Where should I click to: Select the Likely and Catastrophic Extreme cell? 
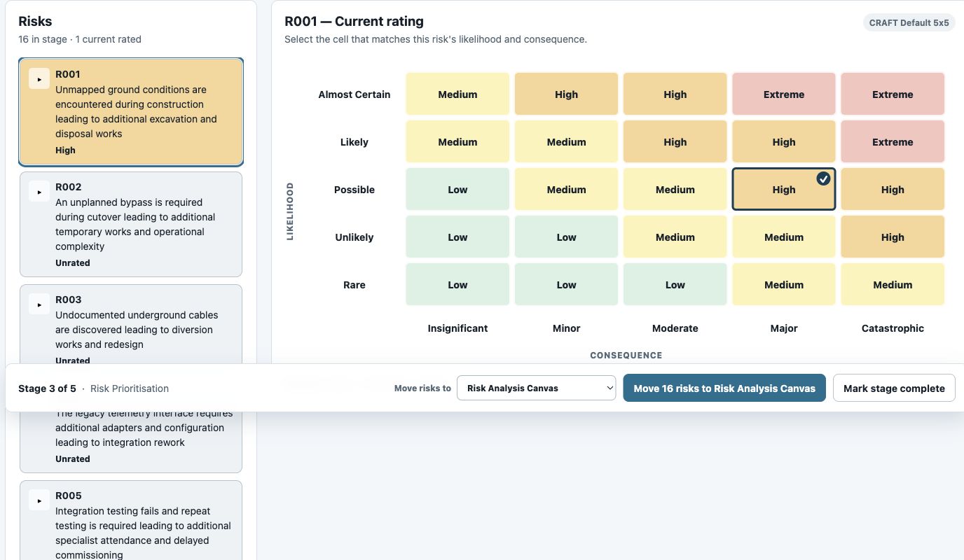point(893,141)
